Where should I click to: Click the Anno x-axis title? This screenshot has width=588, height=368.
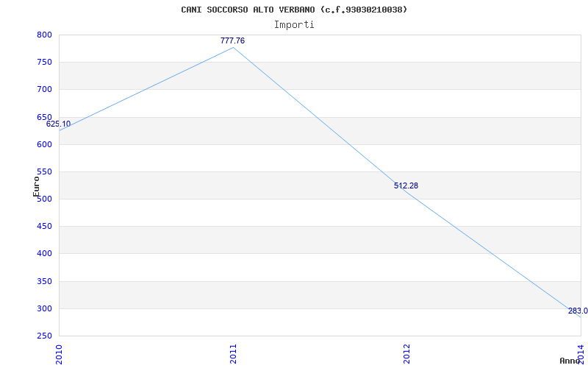coord(569,361)
